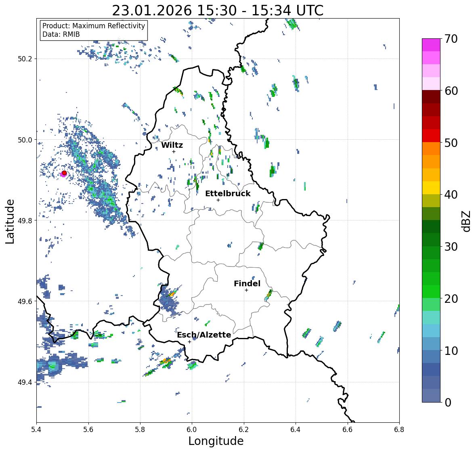Click the dark maroon 60 dBZ colorbar segment
The height and width of the screenshot is (451, 476).
tap(431, 97)
